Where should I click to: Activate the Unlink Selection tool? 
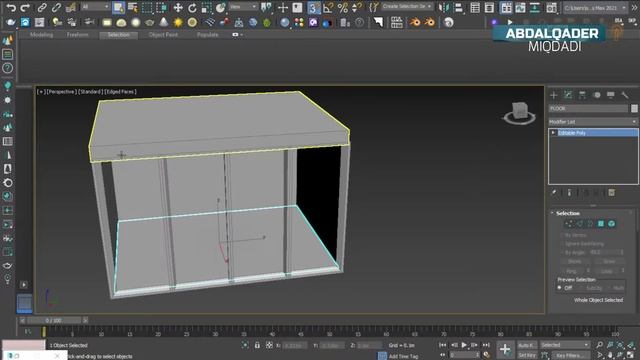pos(56,7)
